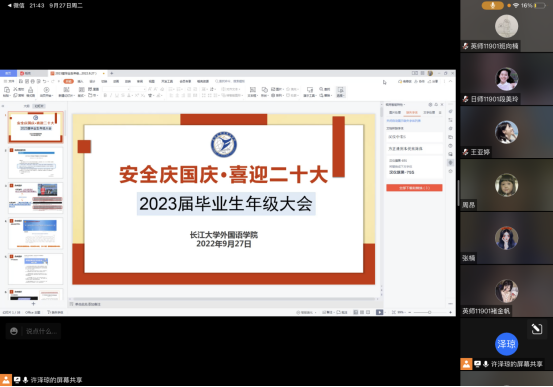Open the font name dropdown in ribbon

click(x=116, y=89)
